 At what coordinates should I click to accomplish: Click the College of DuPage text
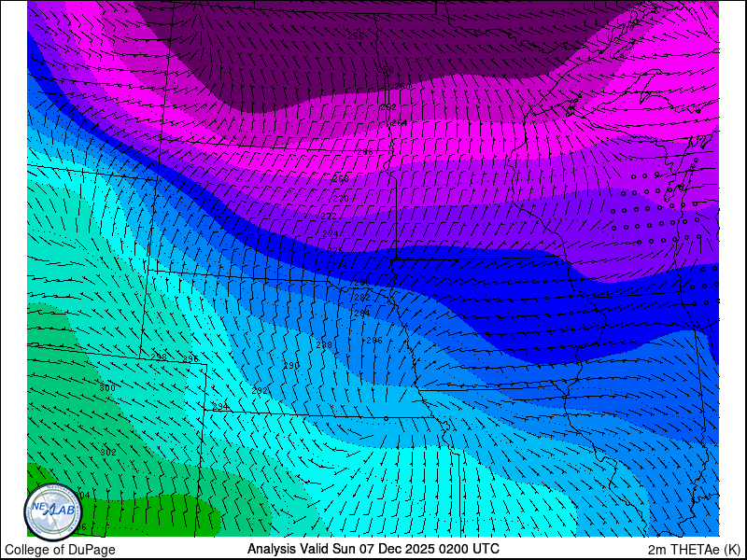[60, 550]
